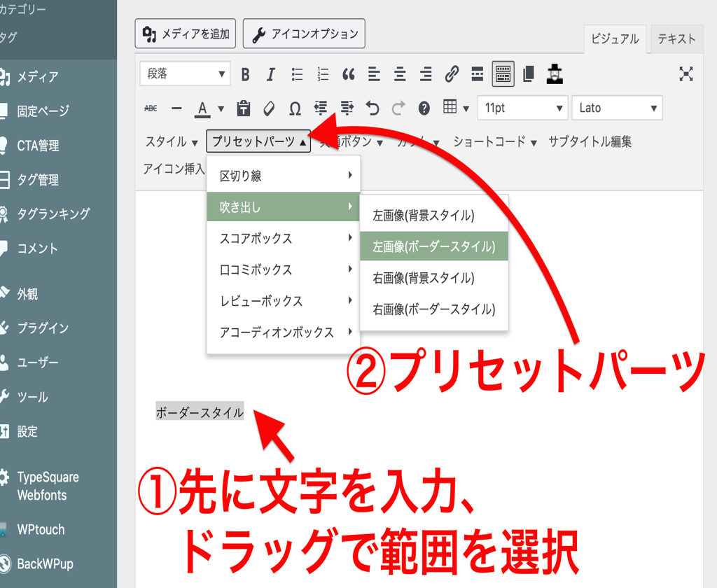
Task: Insert a blockquote using the quote icon
Action: [x=348, y=74]
